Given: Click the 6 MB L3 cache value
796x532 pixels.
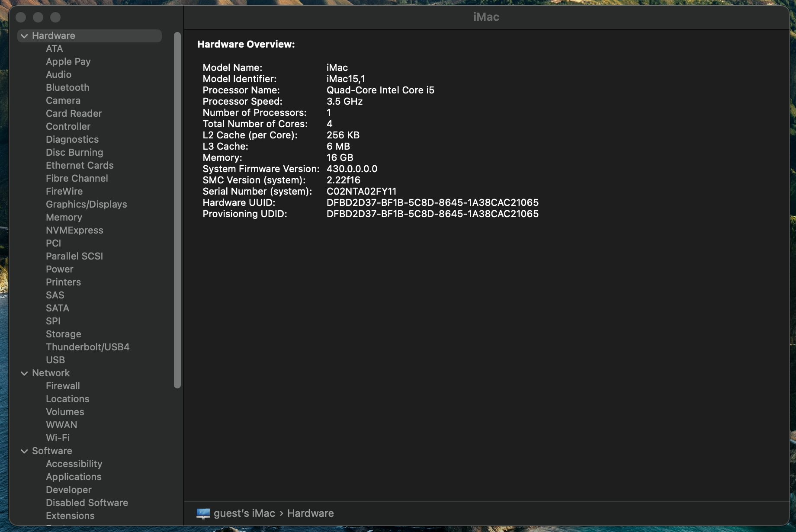Looking at the screenshot, I should (338, 146).
